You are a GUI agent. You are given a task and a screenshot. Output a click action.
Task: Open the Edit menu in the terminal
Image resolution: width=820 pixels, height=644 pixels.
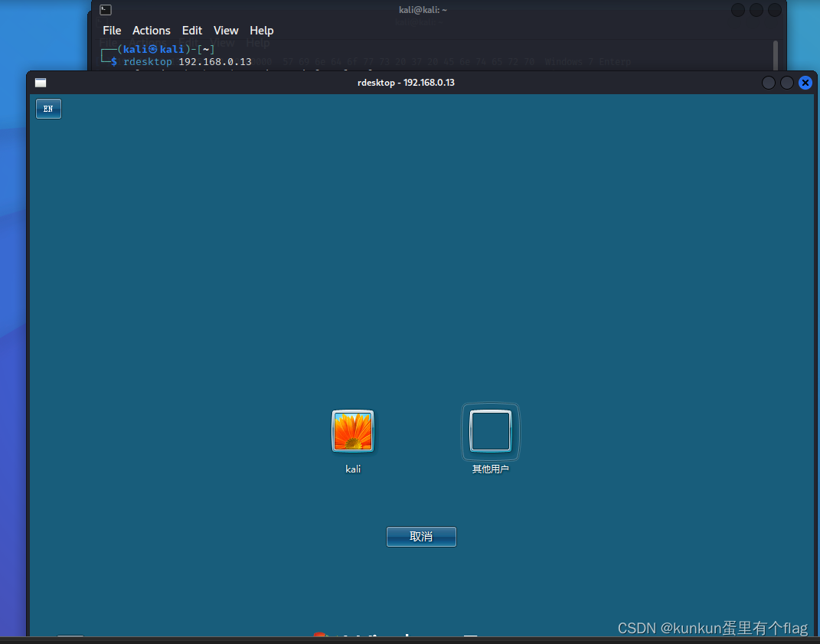pos(192,31)
